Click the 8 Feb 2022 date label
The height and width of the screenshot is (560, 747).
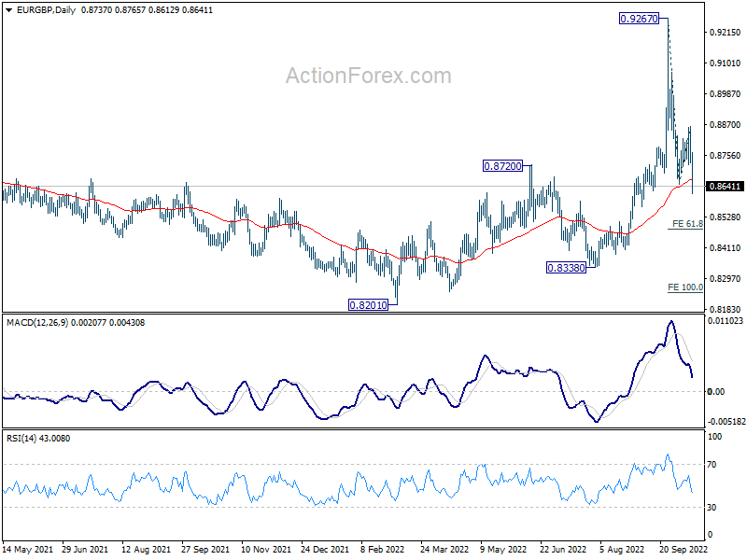click(x=382, y=550)
